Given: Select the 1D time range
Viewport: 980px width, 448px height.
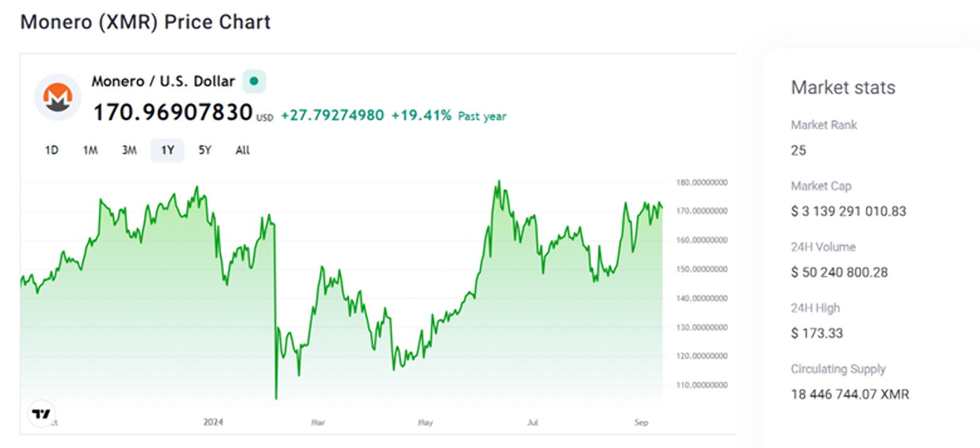Looking at the screenshot, I should (52, 150).
